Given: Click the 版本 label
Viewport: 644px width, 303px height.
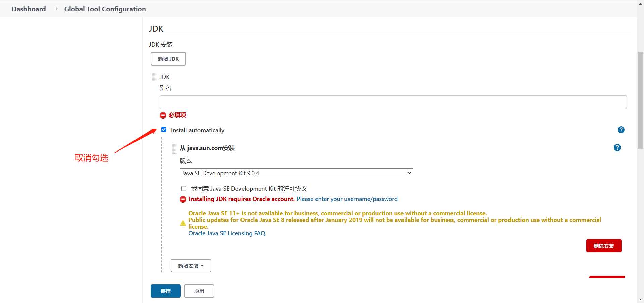Looking at the screenshot, I should (186, 161).
